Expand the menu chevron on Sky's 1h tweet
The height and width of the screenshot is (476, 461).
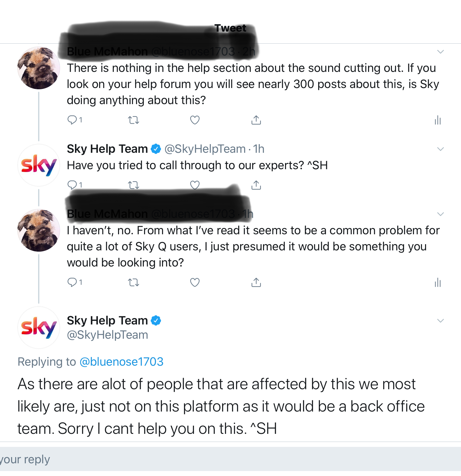point(440,149)
